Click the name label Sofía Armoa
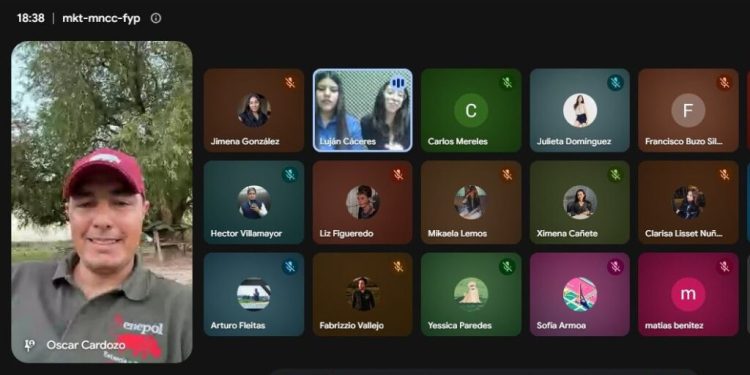The image size is (750, 375). (562, 325)
